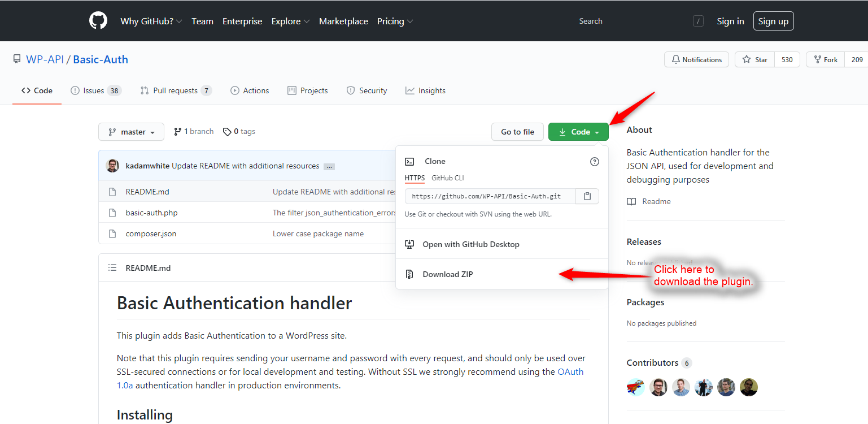Click the Notifications button

[x=697, y=59]
